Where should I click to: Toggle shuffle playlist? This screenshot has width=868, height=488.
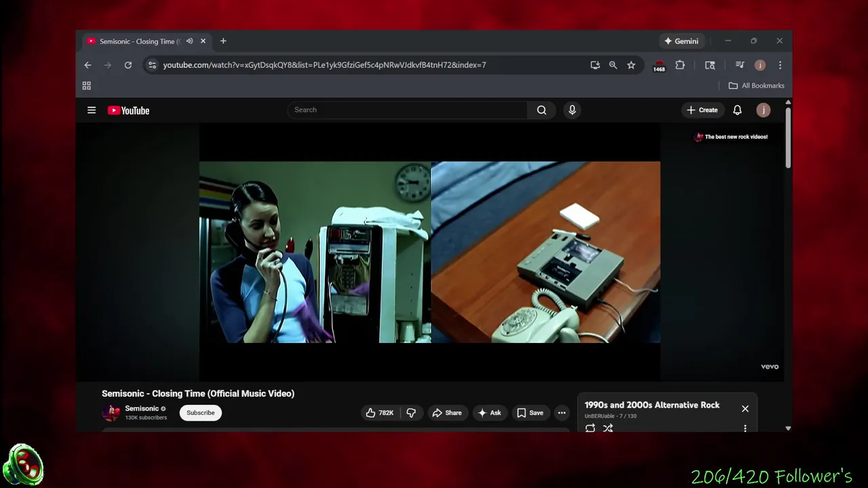[608, 428]
